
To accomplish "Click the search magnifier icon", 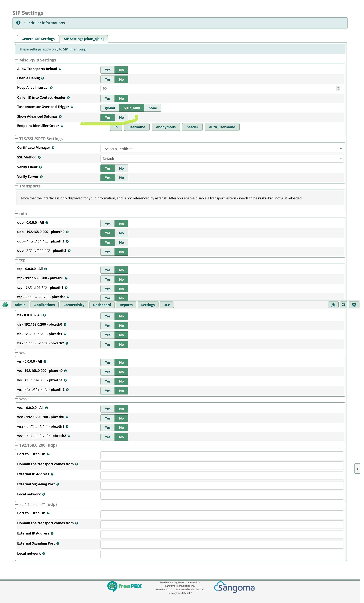I will point(344,305).
